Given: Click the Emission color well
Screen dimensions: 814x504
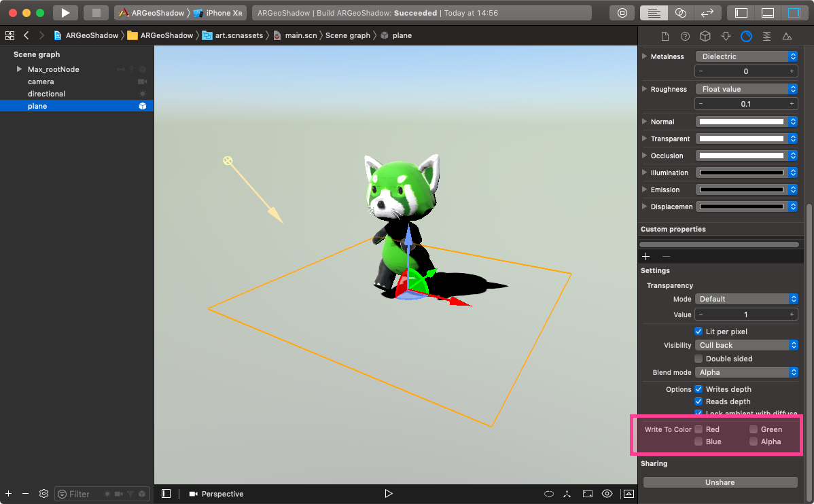Looking at the screenshot, I should [741, 190].
